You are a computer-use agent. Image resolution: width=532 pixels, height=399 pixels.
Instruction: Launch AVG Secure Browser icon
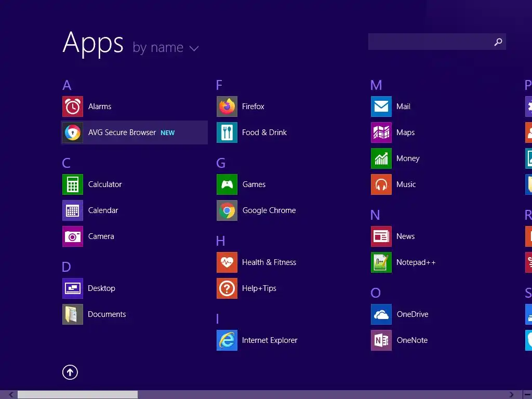pos(73,132)
